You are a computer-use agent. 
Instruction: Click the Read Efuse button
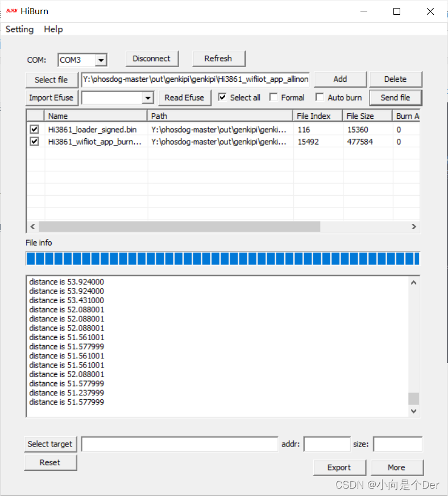click(184, 97)
